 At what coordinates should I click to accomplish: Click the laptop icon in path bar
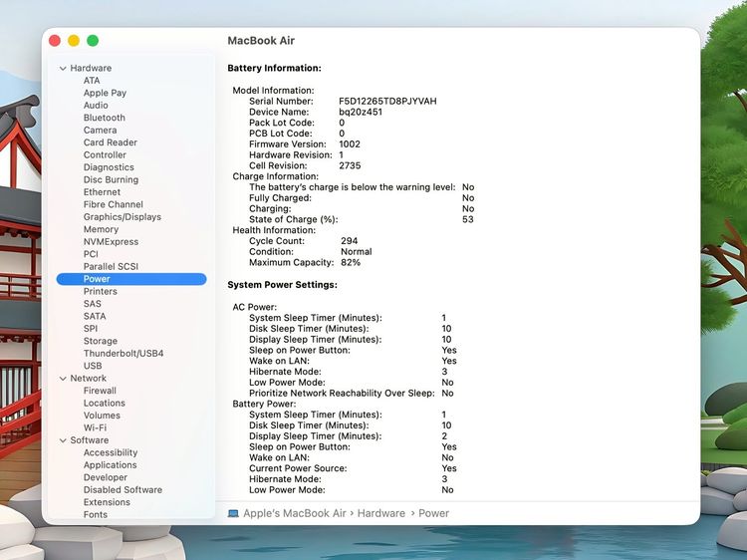[x=233, y=513]
